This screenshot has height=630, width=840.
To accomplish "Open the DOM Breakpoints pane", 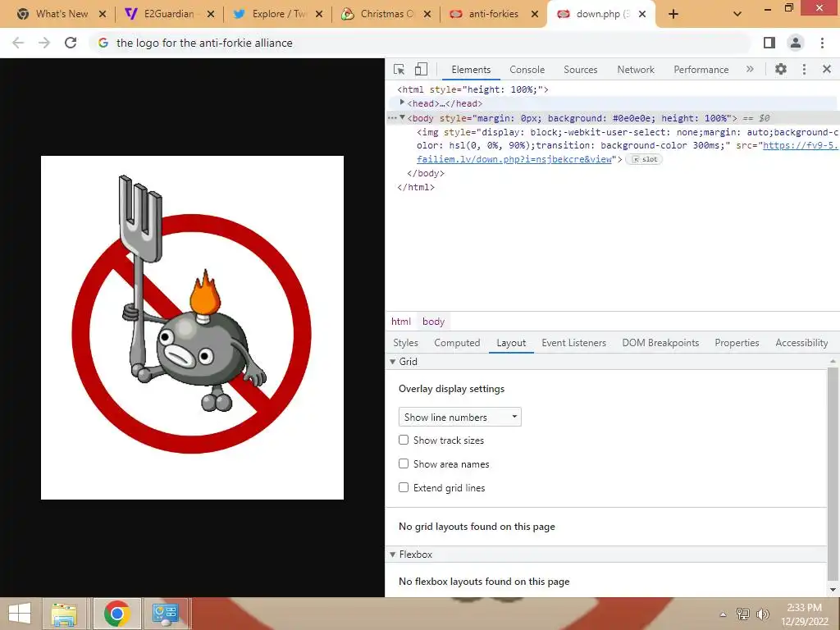I will 660,343.
